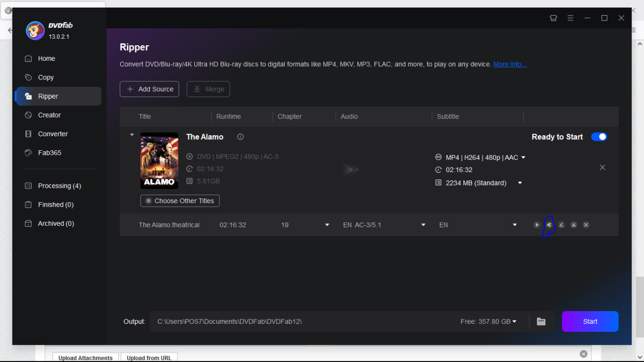Click the Subtitle column header

point(448,116)
